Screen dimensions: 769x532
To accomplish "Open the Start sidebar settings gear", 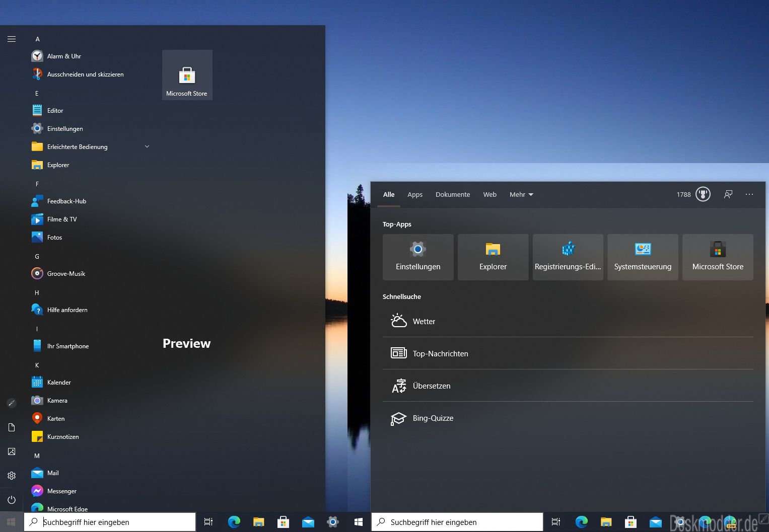I will (12, 476).
